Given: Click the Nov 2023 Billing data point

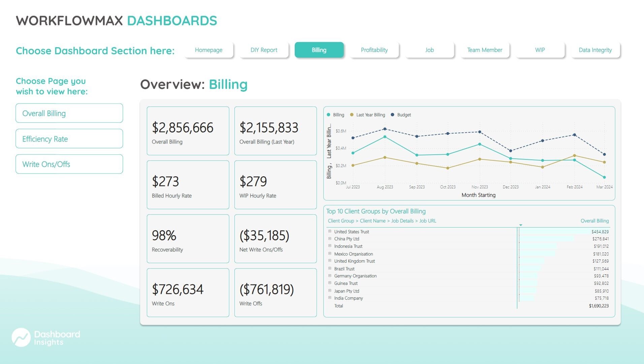Looking at the screenshot, I should (480, 144).
